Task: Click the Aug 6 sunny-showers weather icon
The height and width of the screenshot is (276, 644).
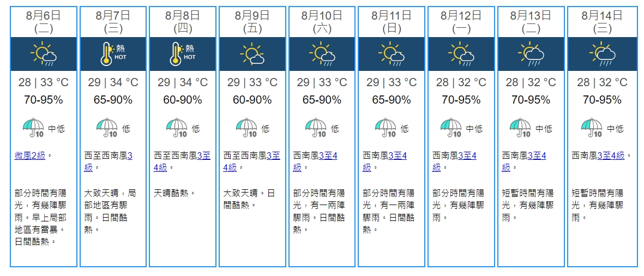Action: [x=44, y=54]
